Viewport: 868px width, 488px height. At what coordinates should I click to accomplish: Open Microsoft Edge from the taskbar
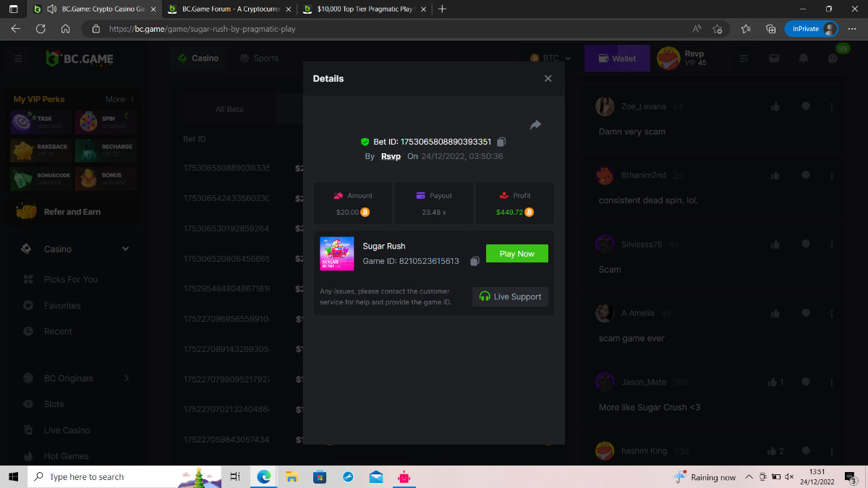263,476
